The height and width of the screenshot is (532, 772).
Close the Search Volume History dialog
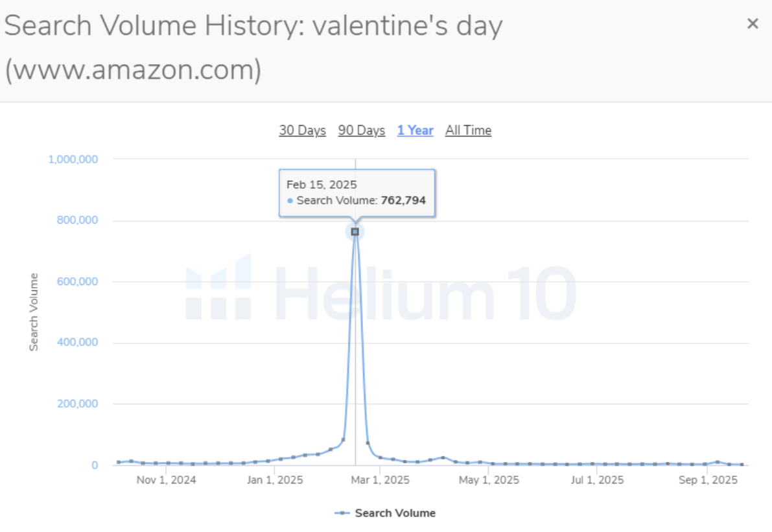[x=753, y=23]
